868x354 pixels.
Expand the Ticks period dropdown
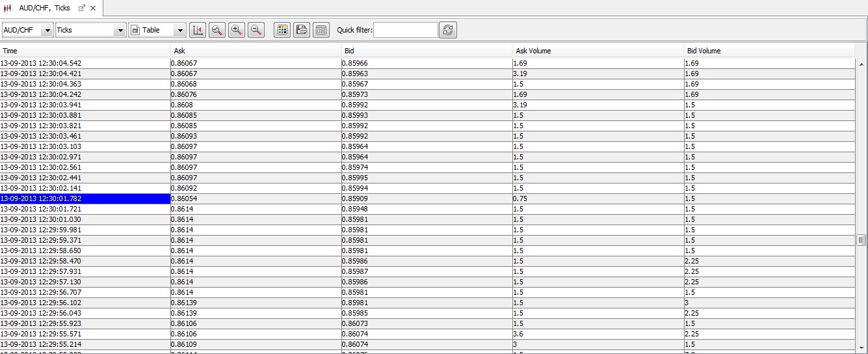point(120,31)
